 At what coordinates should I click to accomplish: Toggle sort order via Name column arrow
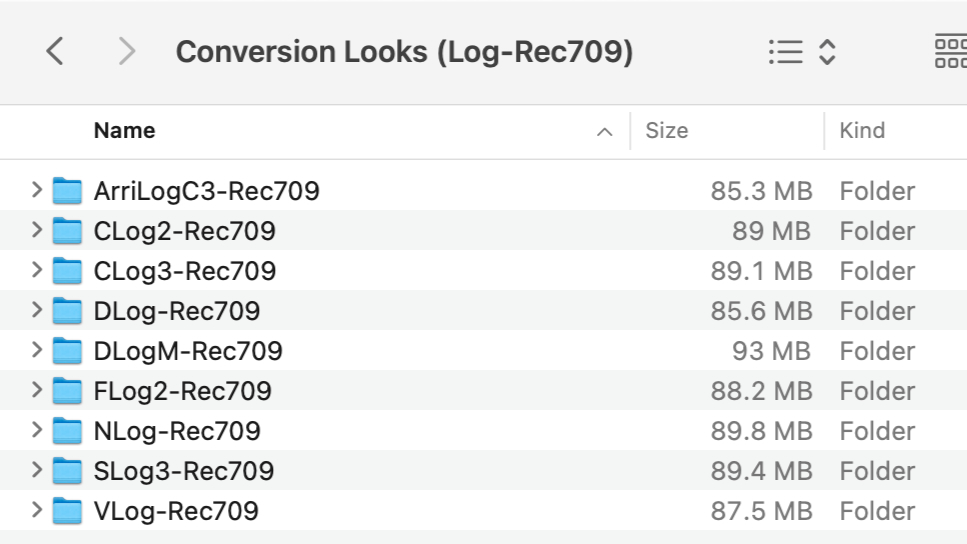[604, 131]
